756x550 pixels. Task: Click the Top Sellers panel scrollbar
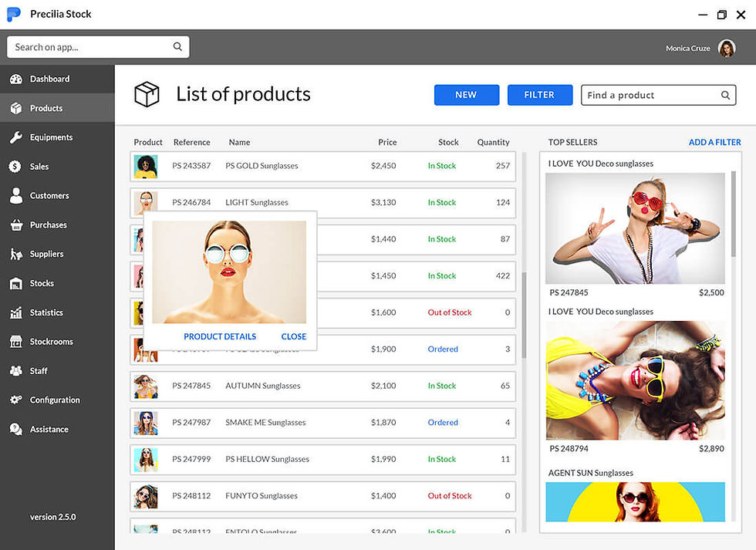coord(734,214)
